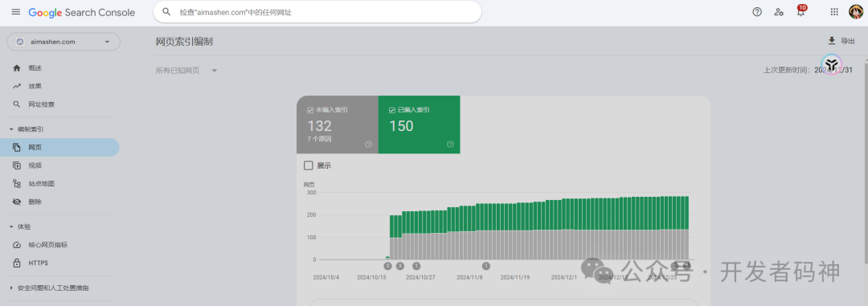Viewport: 868px width, 306px height.
Task: Open the aimashen.com property selector dropdown
Action: click(x=63, y=42)
